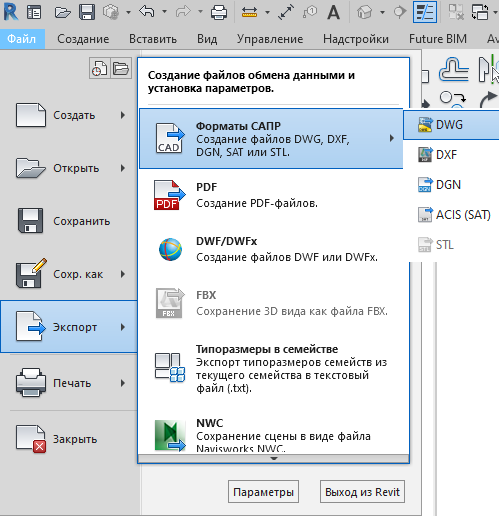
Task: Open the Default 3D view house icon
Action: [x=364, y=12]
